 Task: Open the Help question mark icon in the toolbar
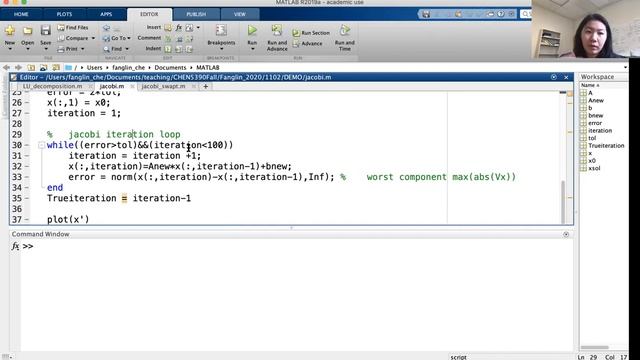coord(500,14)
